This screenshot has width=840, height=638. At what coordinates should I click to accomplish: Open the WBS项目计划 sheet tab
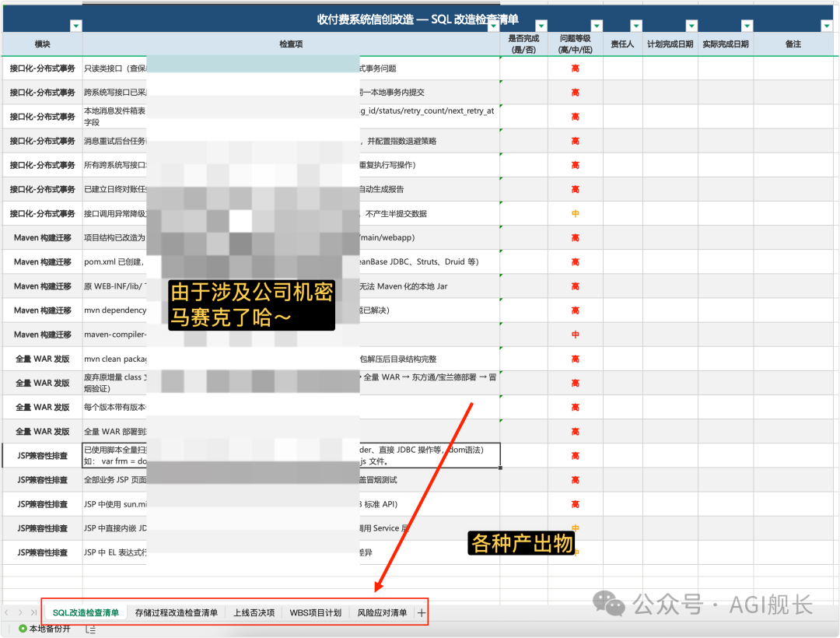tap(316, 613)
